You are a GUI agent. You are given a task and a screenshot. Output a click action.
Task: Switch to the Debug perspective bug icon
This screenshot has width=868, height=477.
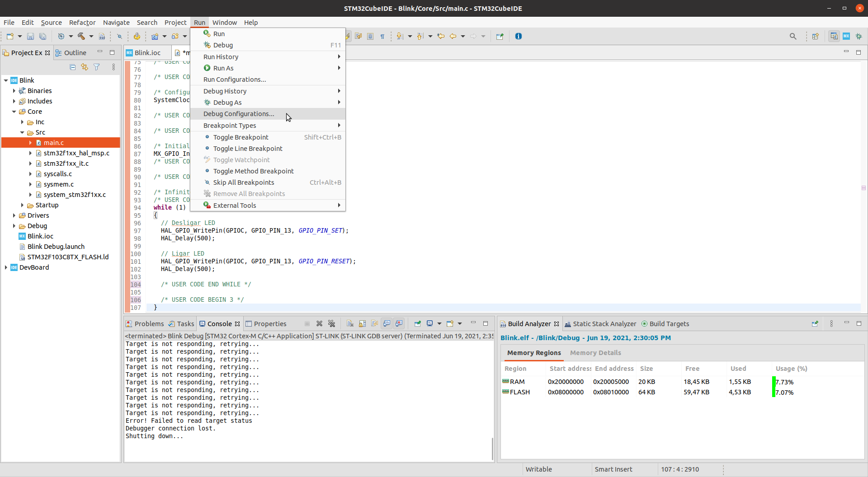click(859, 36)
